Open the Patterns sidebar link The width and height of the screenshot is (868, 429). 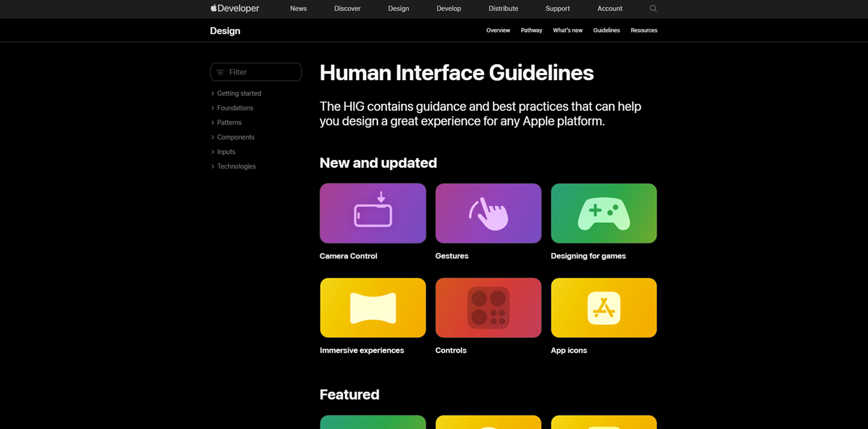(x=229, y=122)
